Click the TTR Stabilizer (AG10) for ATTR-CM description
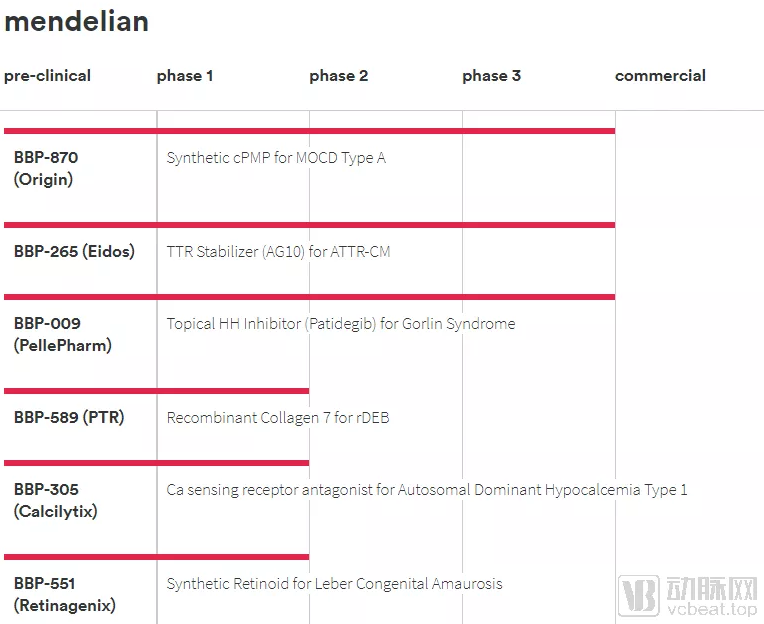Screen dimensions: 764x624 tap(278, 251)
